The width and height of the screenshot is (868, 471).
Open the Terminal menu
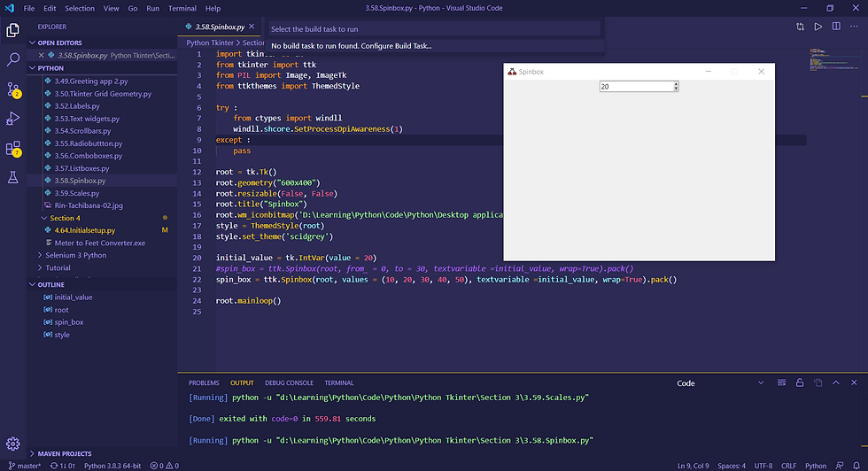(x=182, y=8)
